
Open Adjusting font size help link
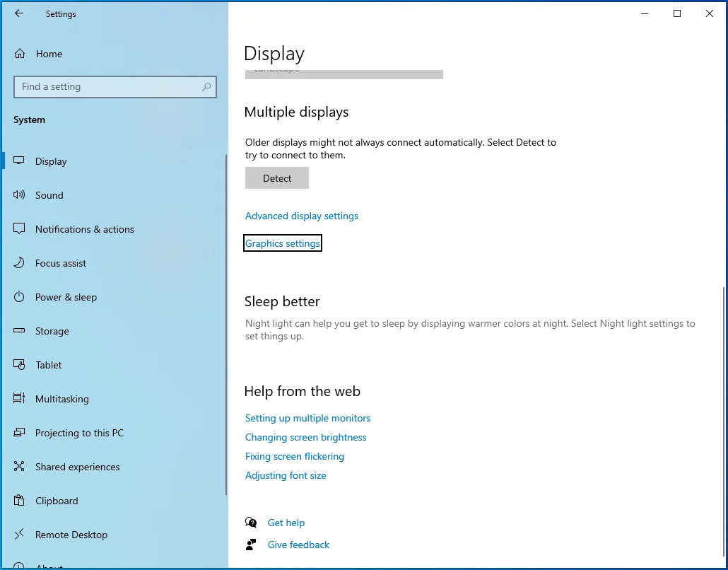[286, 475]
